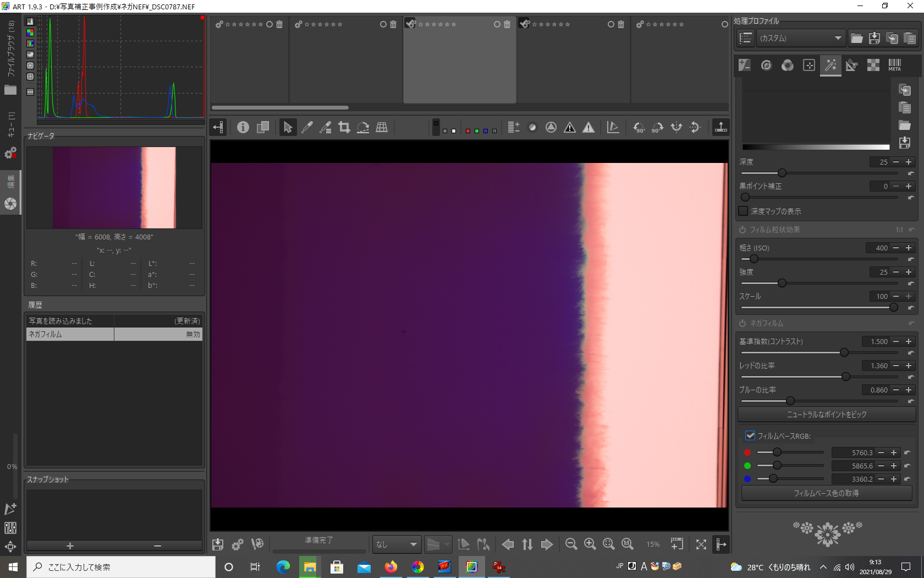This screenshot has height=578, width=924.
Task: Toggle the focus mask preview
Action: point(551,127)
